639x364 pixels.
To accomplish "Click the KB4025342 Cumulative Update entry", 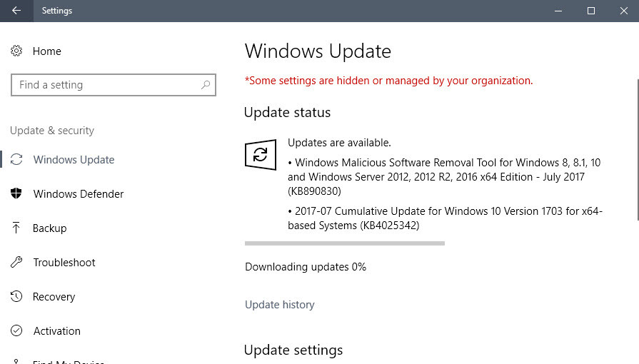I will click(x=445, y=218).
